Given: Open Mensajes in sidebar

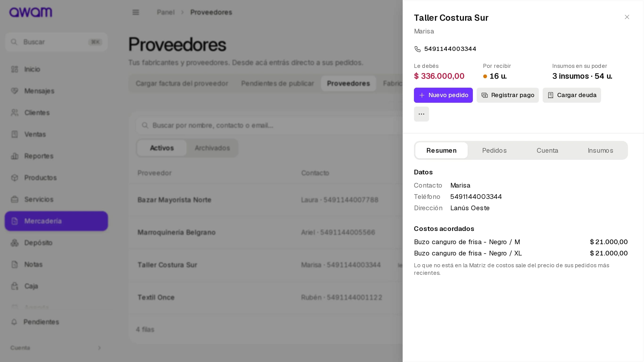Looking at the screenshot, I should pos(56,91).
